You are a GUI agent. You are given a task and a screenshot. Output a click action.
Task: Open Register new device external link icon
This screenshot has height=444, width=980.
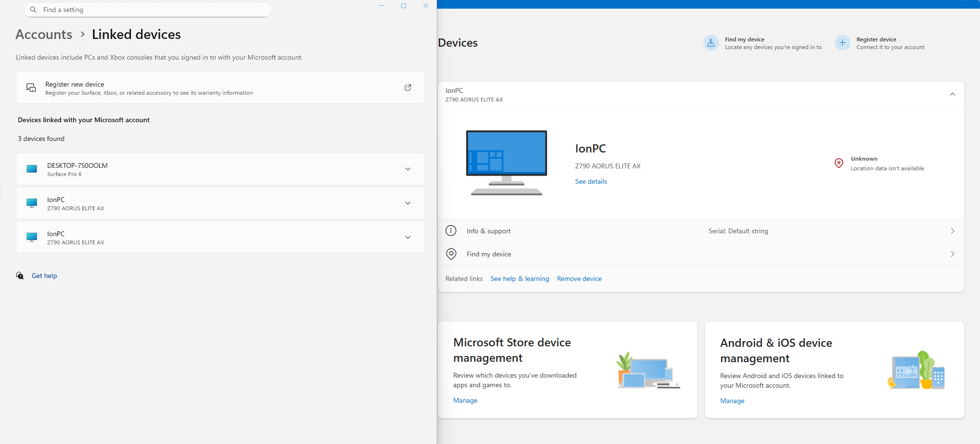coord(408,88)
